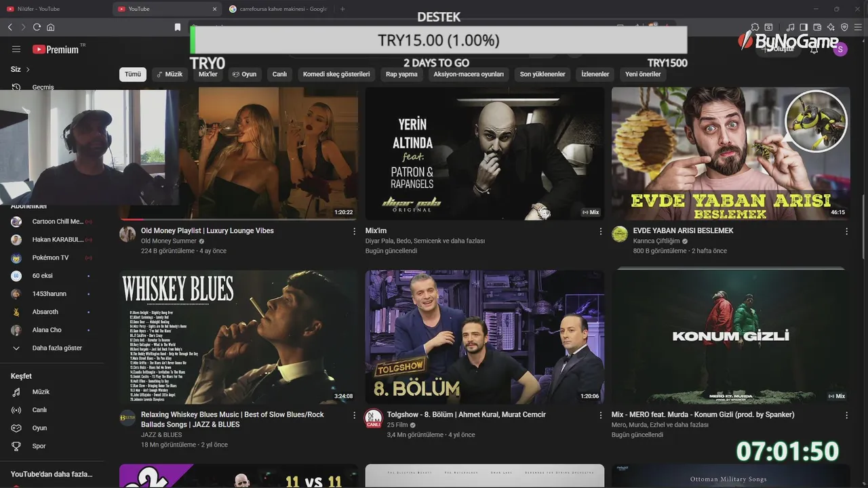The image size is (868, 488).
Task: Open options for EVDE YABAN ARISI BESLEMEK
Action: click(846, 231)
